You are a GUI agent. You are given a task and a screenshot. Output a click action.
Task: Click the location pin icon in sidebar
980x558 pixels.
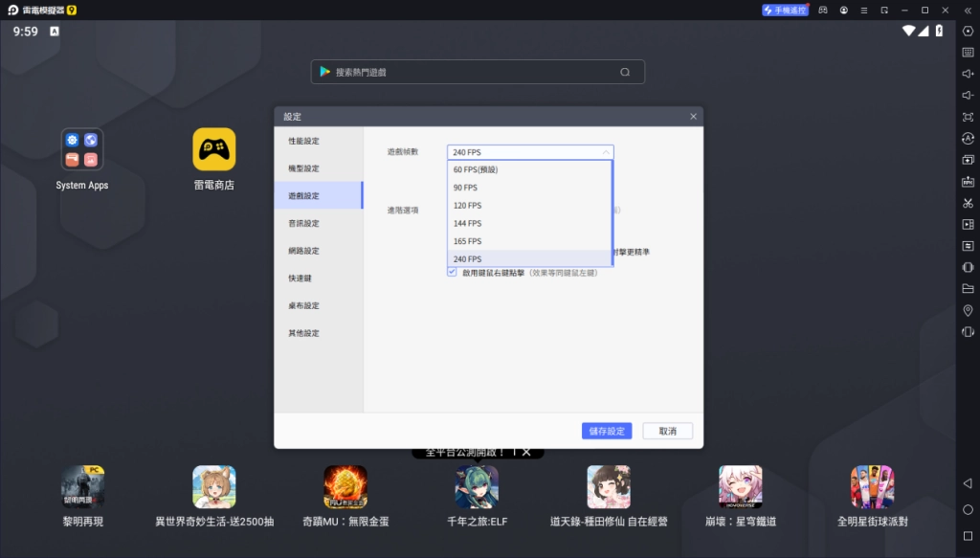(x=968, y=310)
